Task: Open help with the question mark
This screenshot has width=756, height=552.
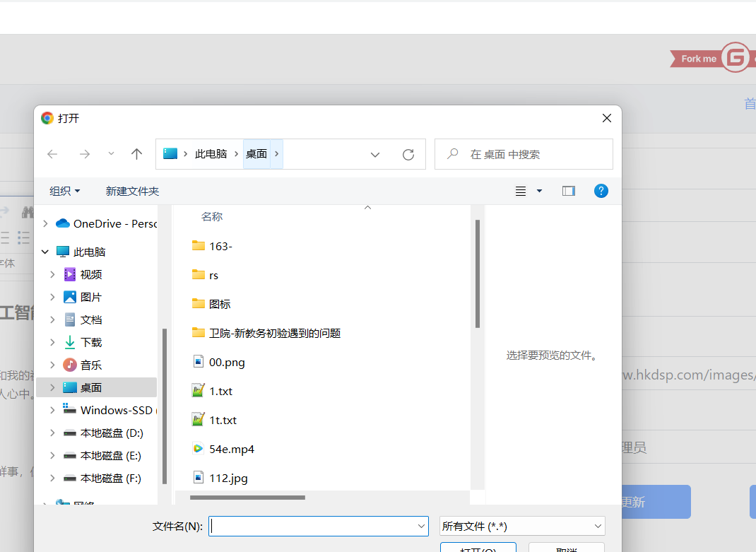Action: (x=601, y=191)
